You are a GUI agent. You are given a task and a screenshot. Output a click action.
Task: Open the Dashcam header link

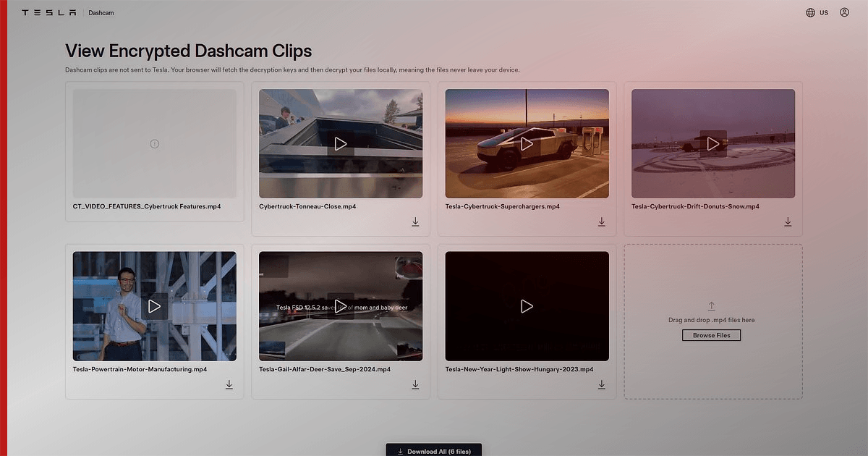101,13
